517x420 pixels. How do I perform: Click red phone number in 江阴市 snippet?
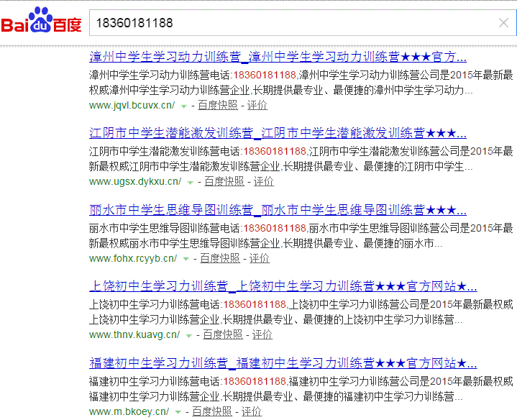275,151
